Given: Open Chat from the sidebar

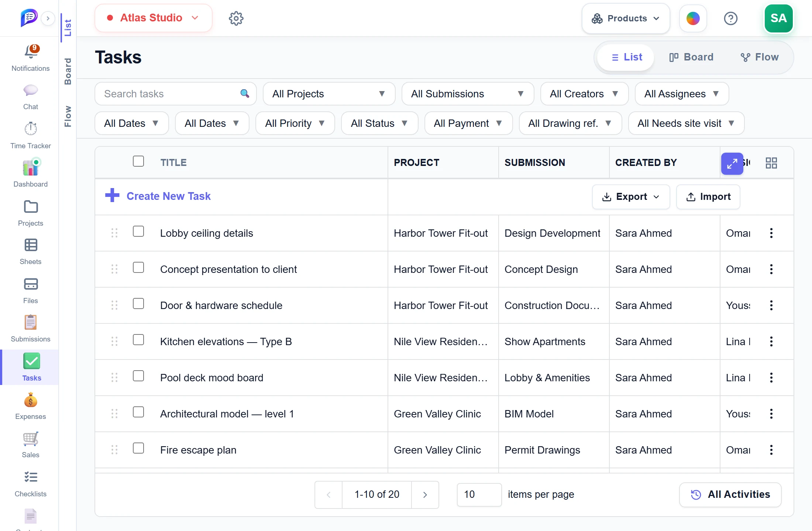Looking at the screenshot, I should (x=31, y=90).
